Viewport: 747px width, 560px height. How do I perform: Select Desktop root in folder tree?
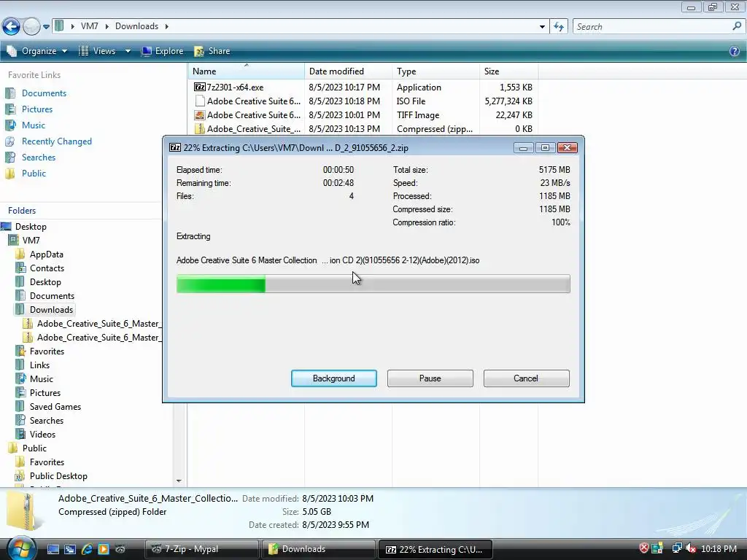point(31,227)
